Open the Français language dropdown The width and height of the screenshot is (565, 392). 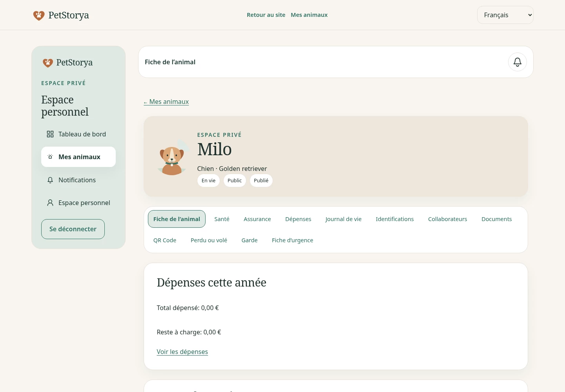point(505,15)
